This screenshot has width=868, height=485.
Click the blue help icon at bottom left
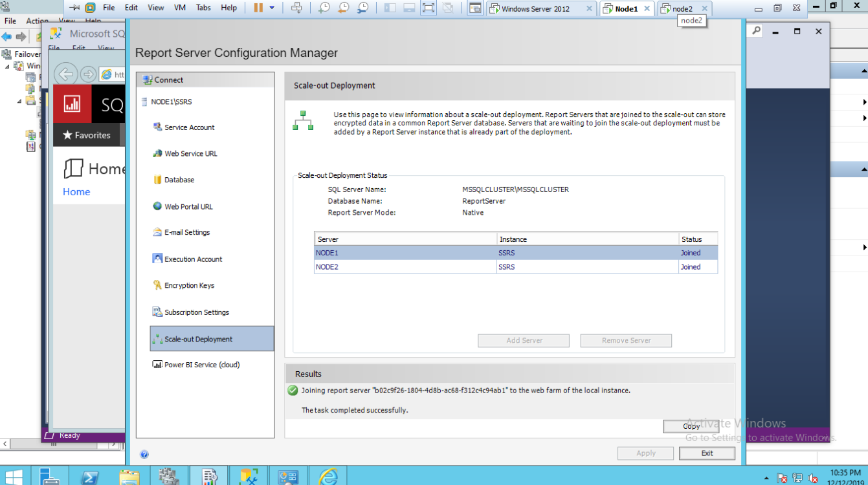point(144,455)
